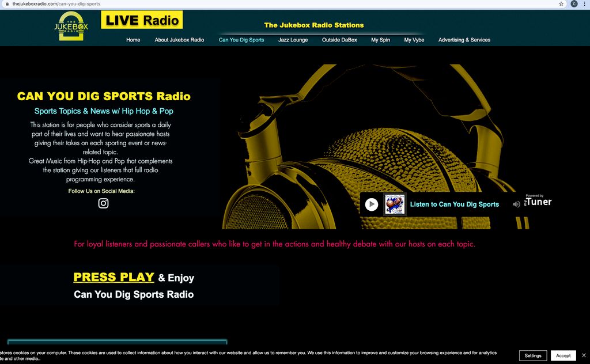Bookmark this page with the star icon
The height and width of the screenshot is (364, 590).
tap(561, 4)
